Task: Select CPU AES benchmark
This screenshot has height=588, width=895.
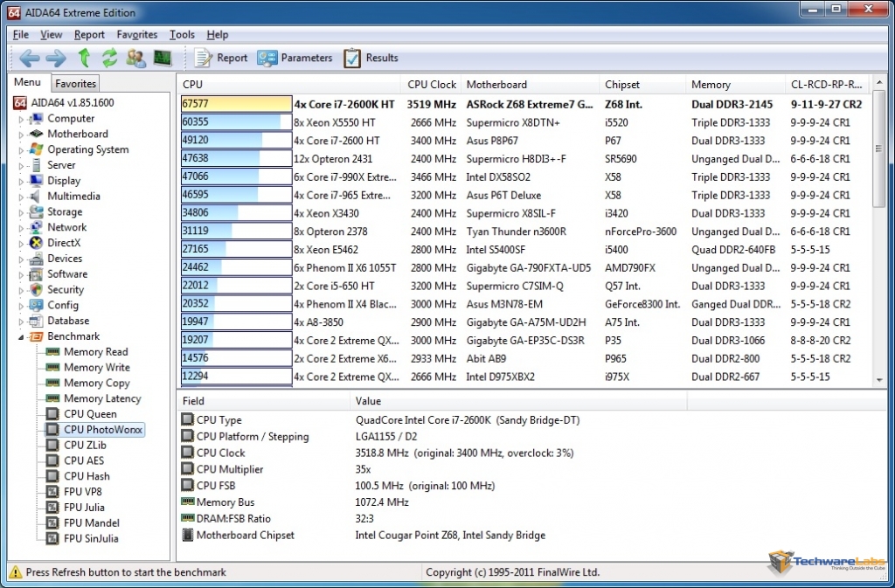Action: coord(84,460)
